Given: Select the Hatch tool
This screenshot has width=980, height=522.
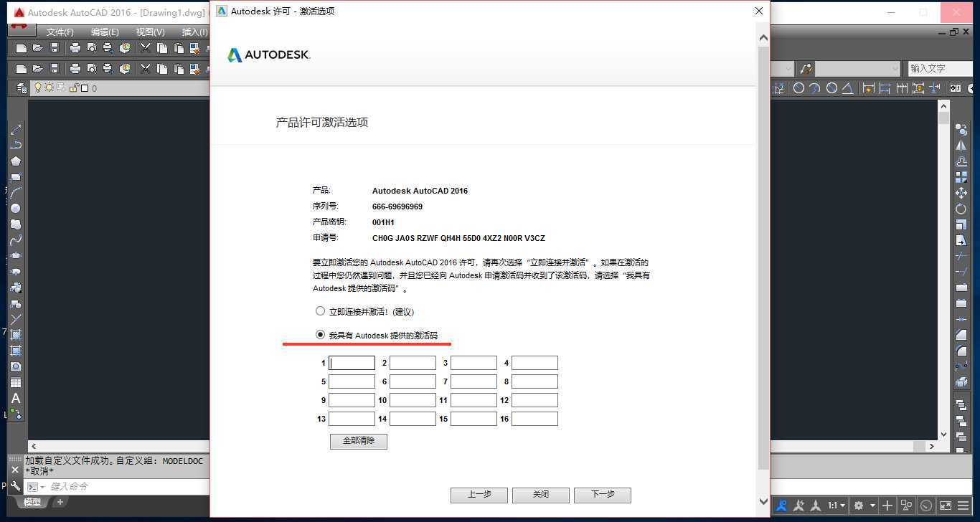Looking at the screenshot, I should (16, 335).
